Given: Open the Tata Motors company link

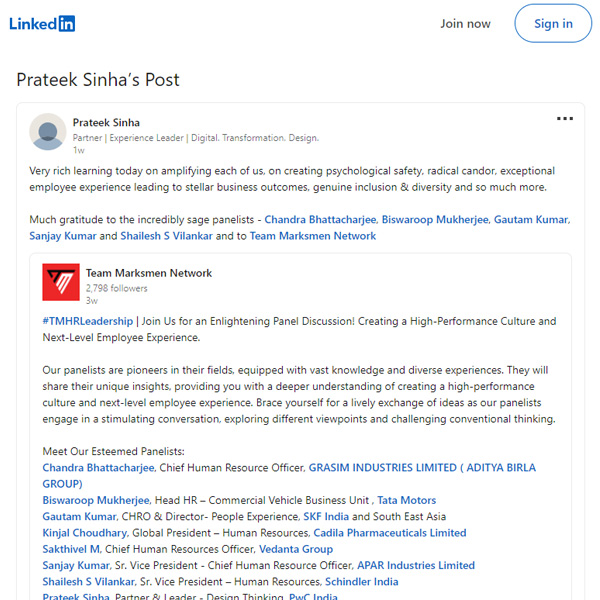Looking at the screenshot, I should coord(406,500).
